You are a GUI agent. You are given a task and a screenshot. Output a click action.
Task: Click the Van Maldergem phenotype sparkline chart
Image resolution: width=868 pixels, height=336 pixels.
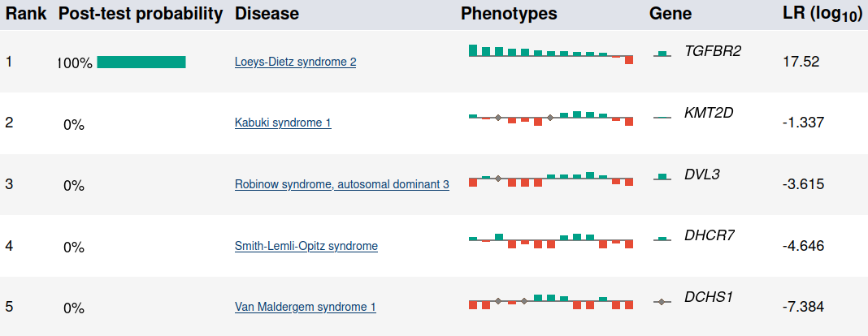click(x=551, y=302)
